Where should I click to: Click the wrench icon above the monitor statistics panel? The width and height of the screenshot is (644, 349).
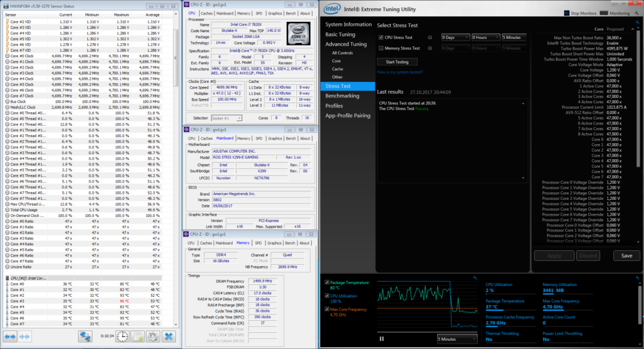pyautogui.click(x=638, y=277)
